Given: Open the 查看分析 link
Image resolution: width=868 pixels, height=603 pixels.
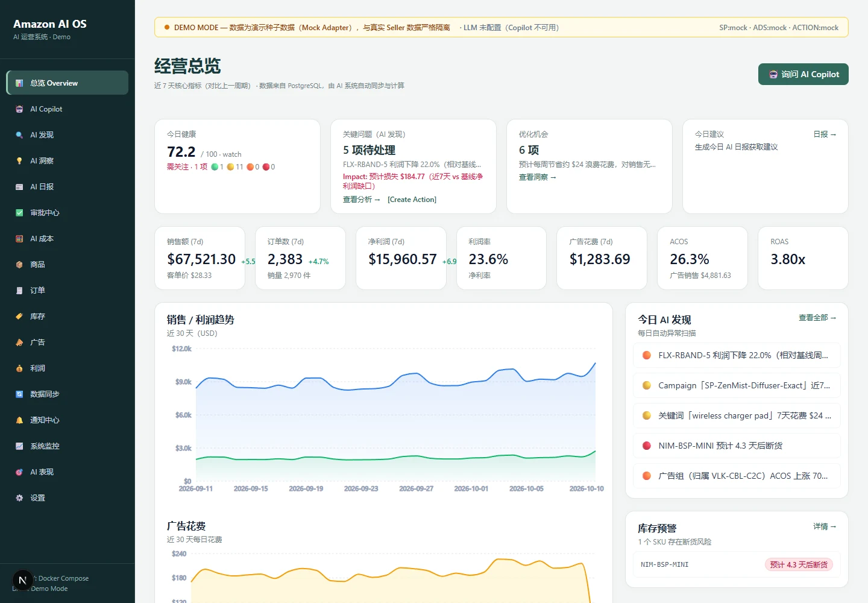Looking at the screenshot, I should [x=362, y=200].
